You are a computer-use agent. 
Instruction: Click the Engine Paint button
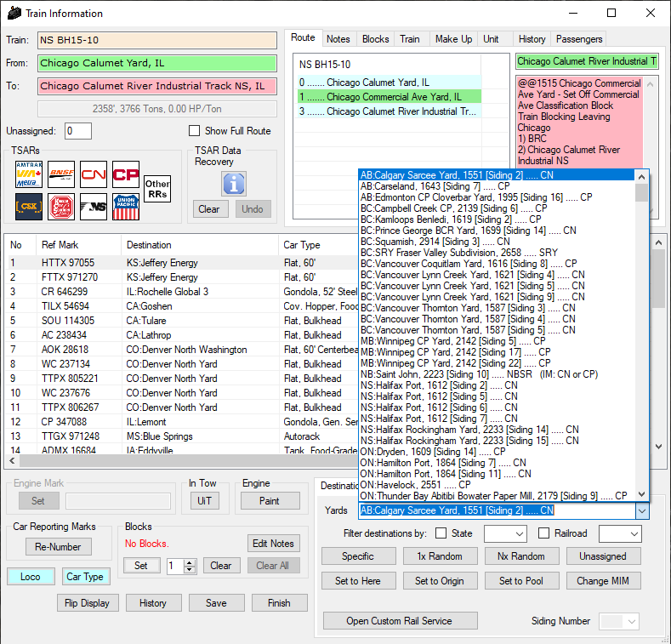[x=270, y=500]
